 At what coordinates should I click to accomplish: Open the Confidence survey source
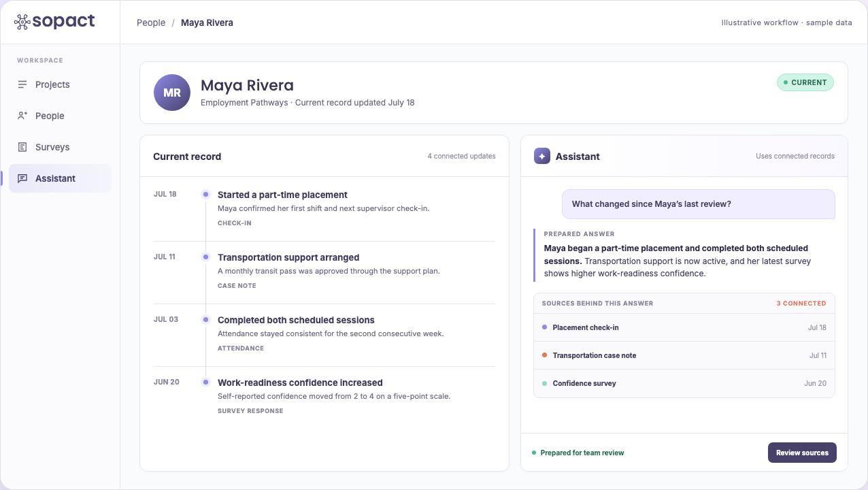pos(684,383)
